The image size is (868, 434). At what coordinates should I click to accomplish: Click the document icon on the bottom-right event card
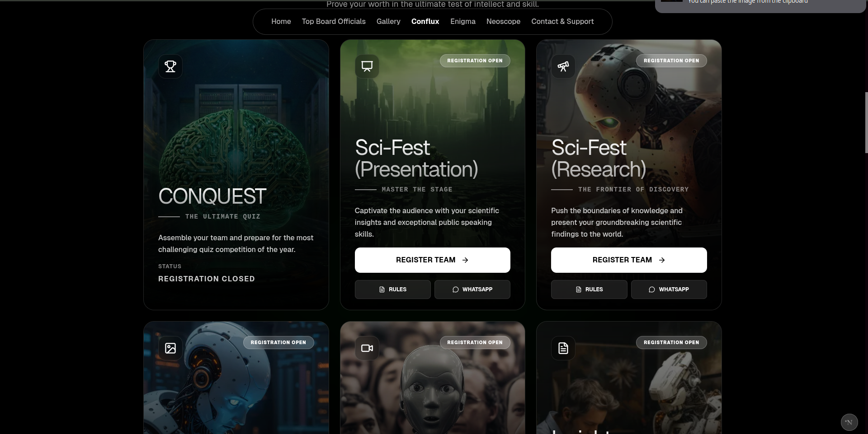(563, 348)
